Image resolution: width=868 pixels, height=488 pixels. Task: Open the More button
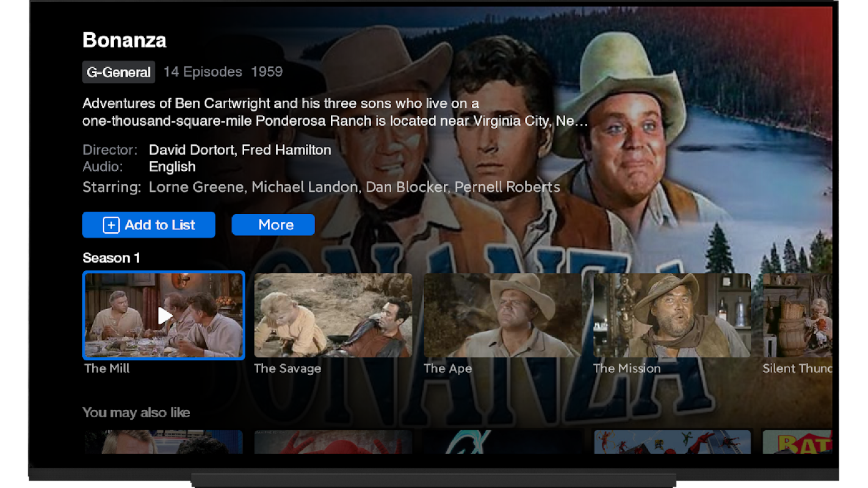(x=273, y=224)
